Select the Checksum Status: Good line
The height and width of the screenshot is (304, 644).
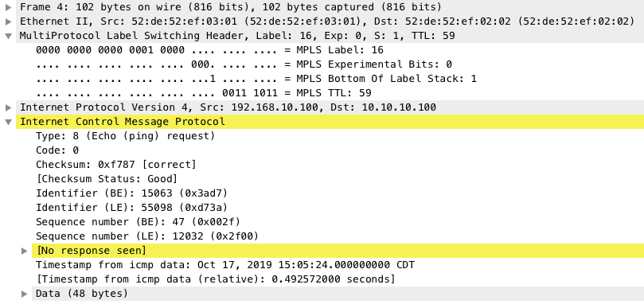pos(107,179)
